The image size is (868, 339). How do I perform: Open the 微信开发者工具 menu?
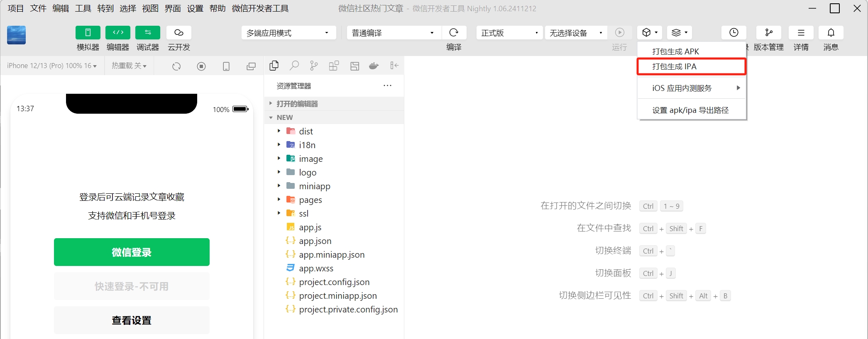click(x=260, y=8)
